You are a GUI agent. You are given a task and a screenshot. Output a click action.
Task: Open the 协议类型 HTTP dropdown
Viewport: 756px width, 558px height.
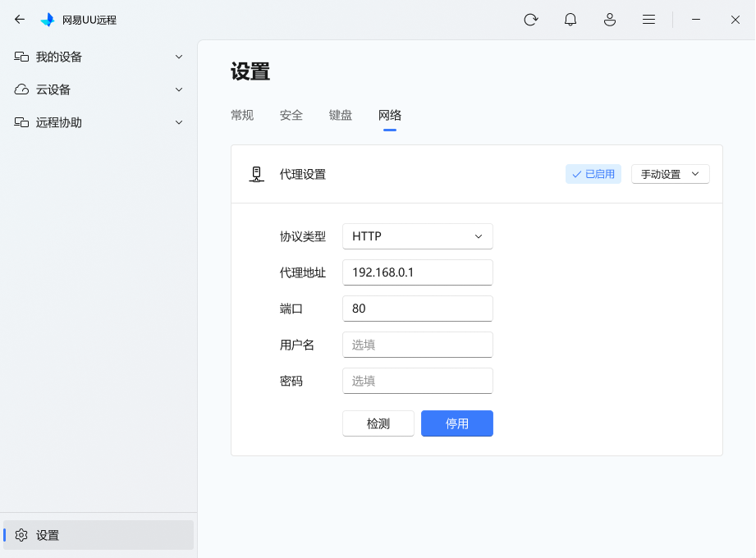[x=418, y=236]
